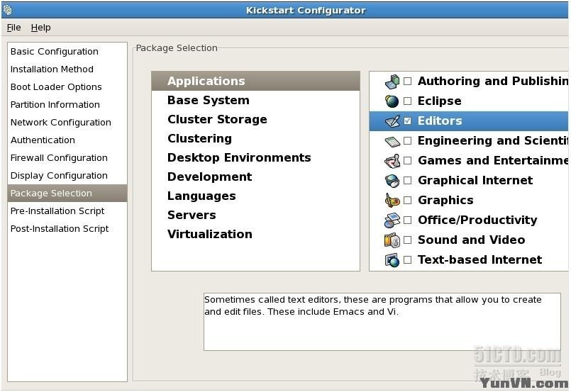Click the Engineering and Scientific group icon
This screenshot has width=571, height=392.
(392, 141)
